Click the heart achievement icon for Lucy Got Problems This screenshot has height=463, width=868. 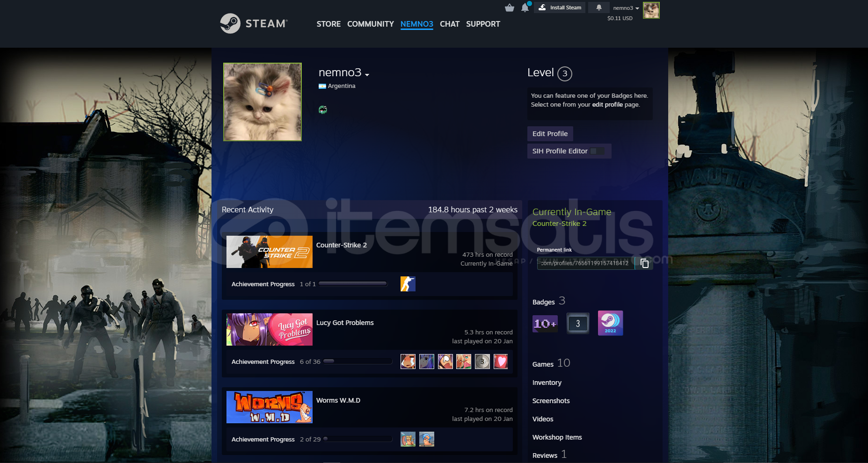(501, 362)
